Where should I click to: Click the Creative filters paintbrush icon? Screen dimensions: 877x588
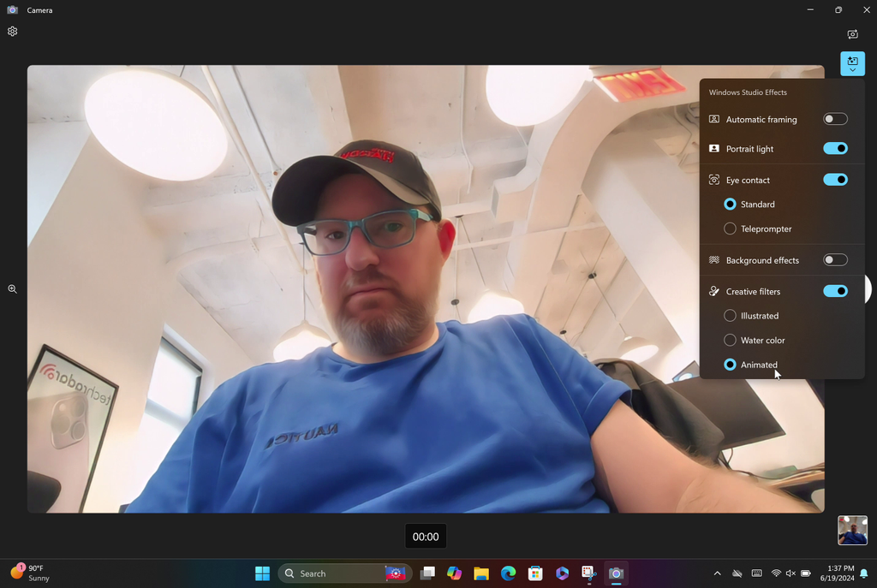click(713, 291)
